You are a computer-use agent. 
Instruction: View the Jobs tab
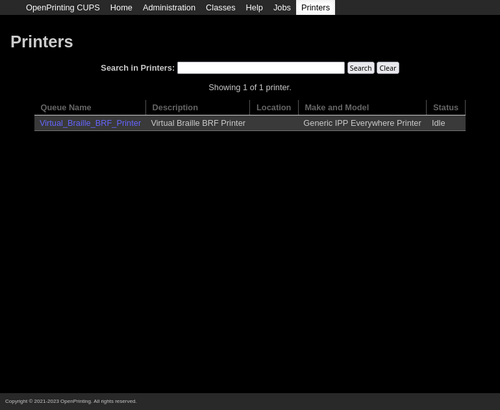pos(282,7)
